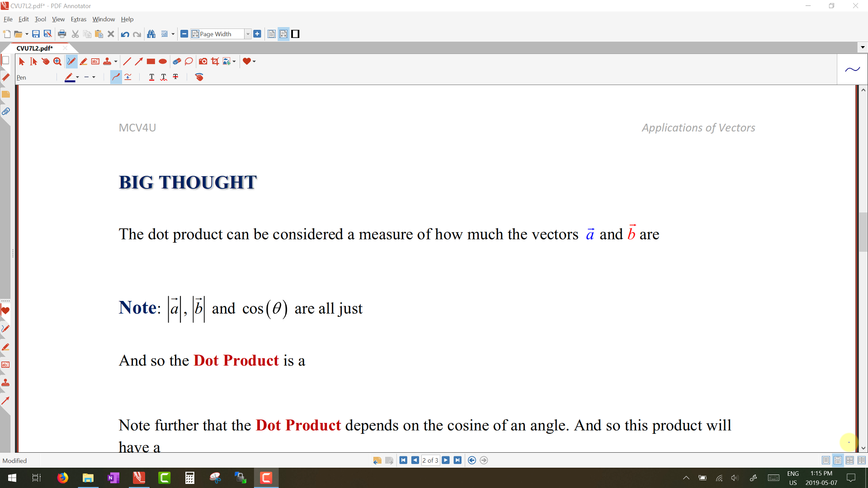
Task: Expand the Stamp tool dropdown arrow
Action: (x=116, y=61)
